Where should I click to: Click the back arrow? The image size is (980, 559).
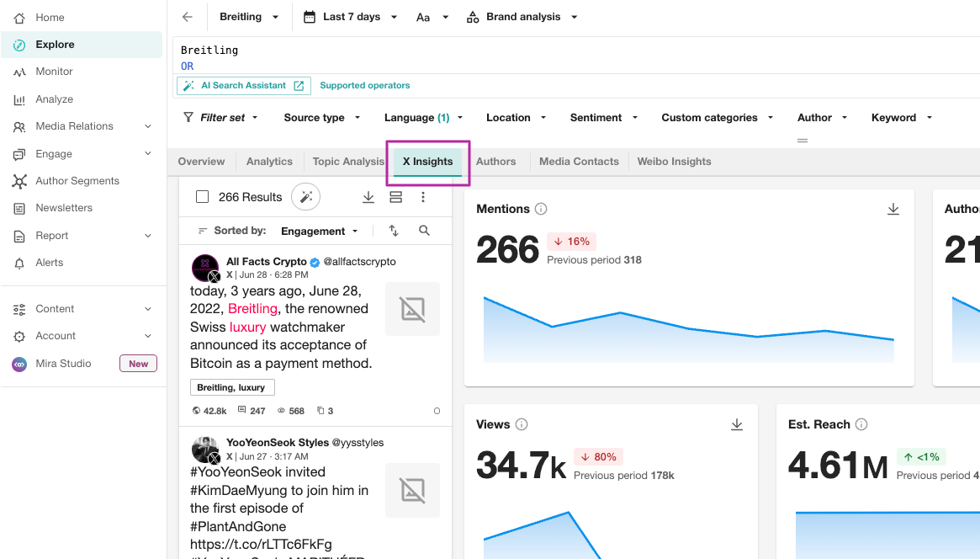pos(187,17)
